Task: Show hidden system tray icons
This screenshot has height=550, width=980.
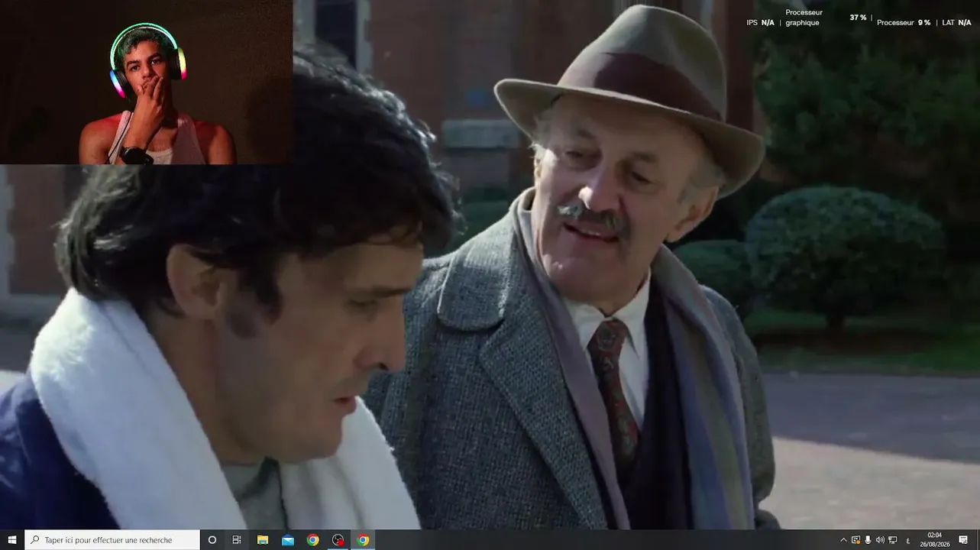Action: (843, 540)
